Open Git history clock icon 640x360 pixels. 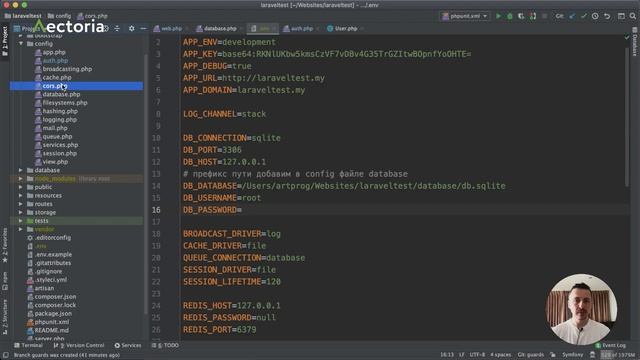point(595,16)
